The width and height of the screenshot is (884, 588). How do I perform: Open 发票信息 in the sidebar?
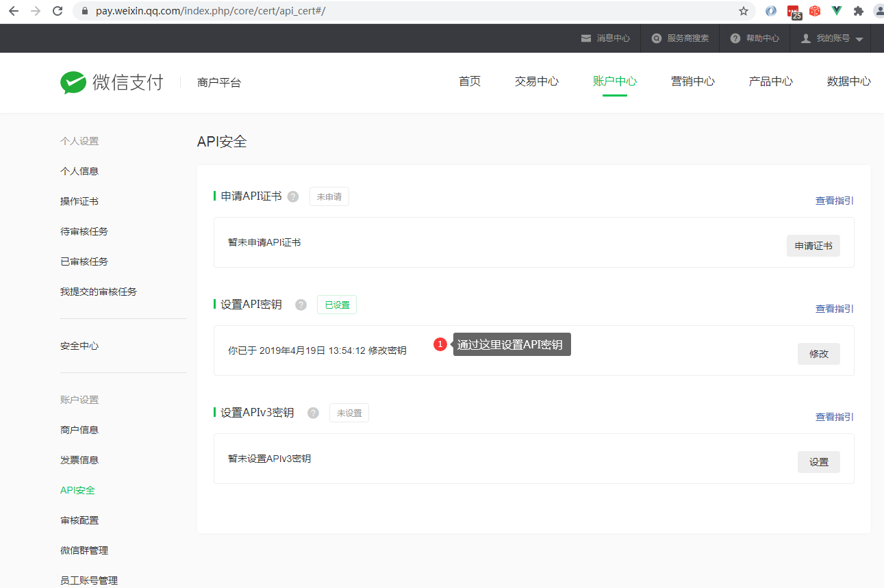point(79,460)
